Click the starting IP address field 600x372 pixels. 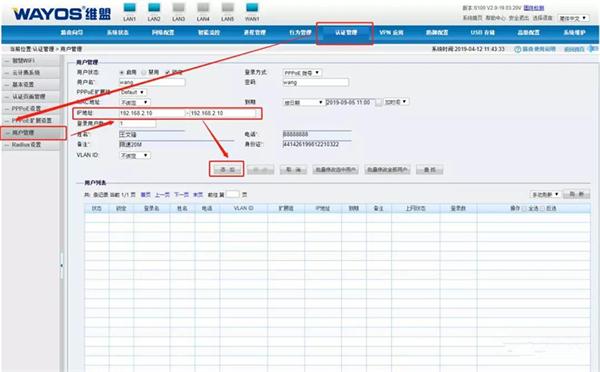152,113
